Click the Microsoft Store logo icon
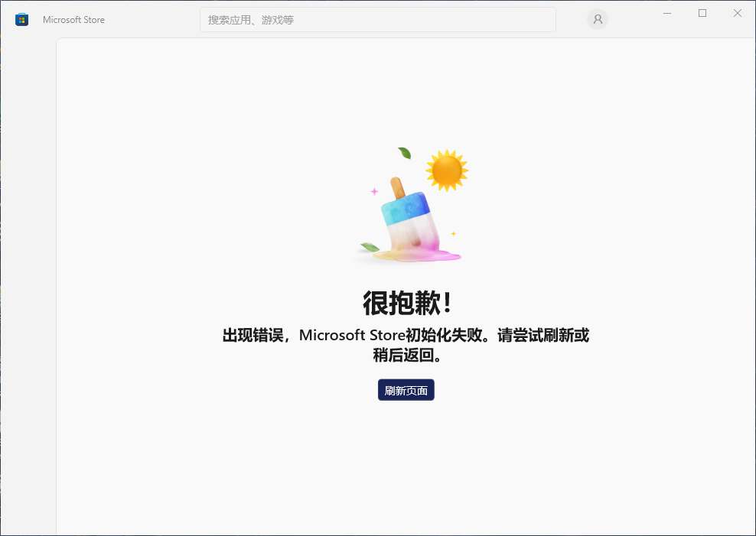 coord(21,20)
